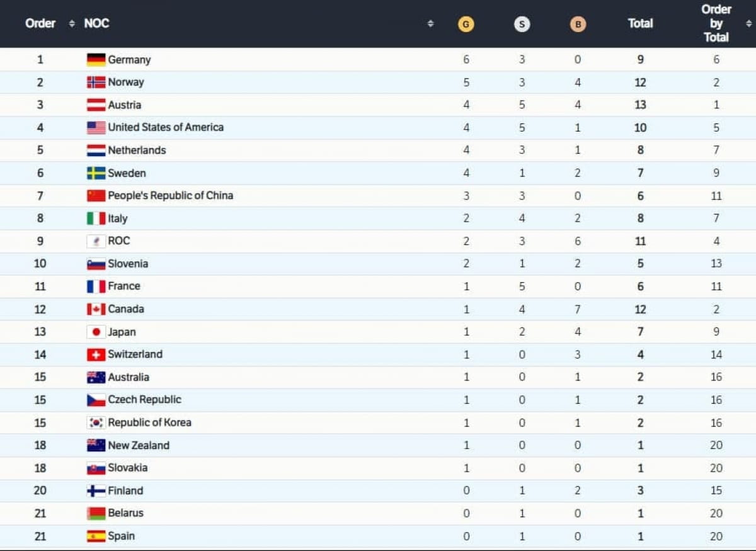
Task: Sort using the Order by Total arrows
Action: pyautogui.click(x=748, y=24)
